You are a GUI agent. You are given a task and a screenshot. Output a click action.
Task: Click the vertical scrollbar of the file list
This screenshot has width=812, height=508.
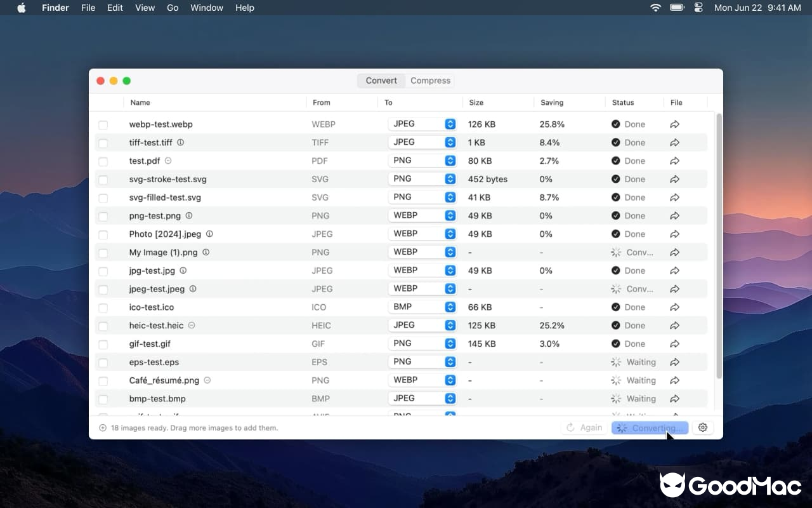[719, 246]
